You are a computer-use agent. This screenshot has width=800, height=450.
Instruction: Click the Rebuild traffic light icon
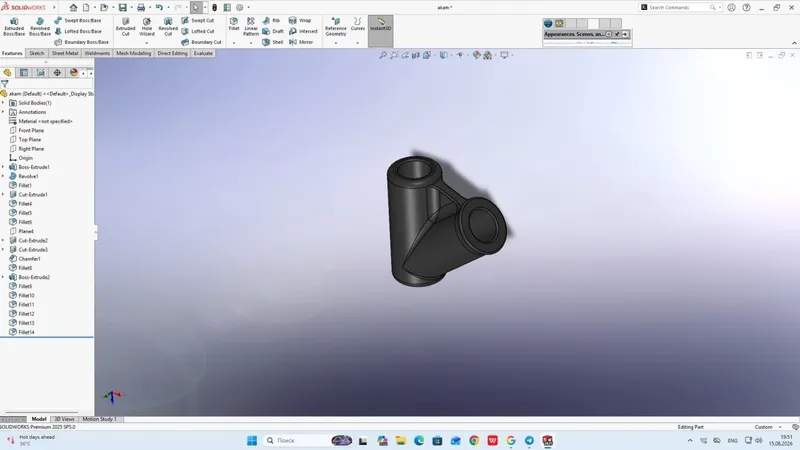pos(214,7)
